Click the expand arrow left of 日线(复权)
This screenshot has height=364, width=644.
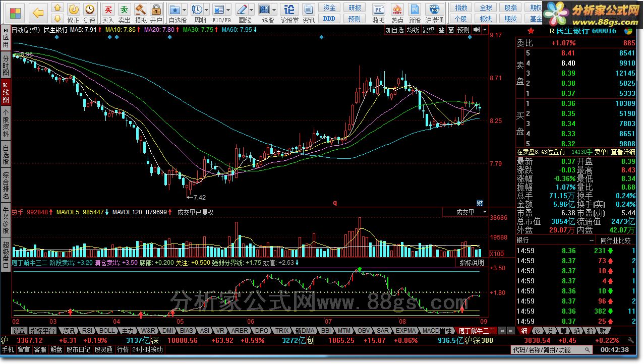tap(5, 30)
